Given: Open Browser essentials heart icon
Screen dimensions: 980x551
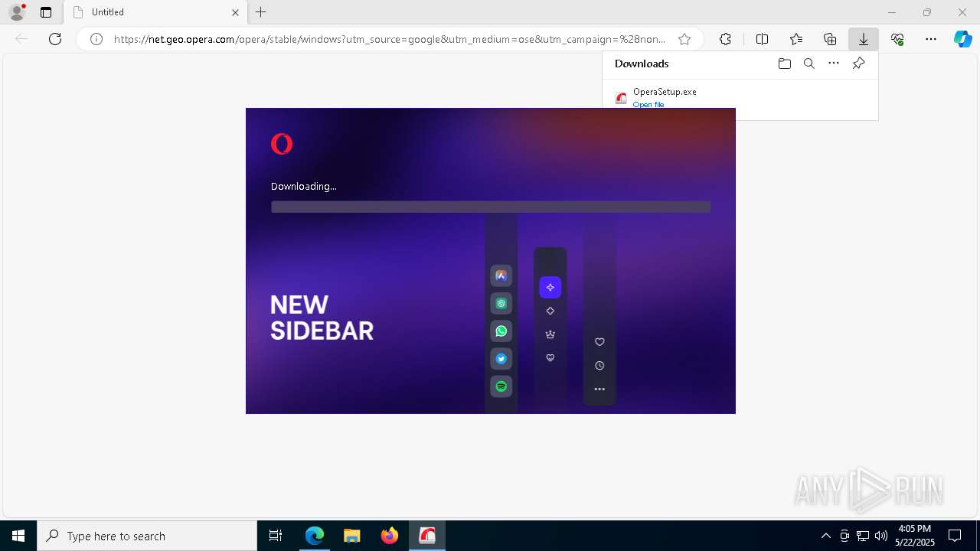Looking at the screenshot, I should pos(897,39).
